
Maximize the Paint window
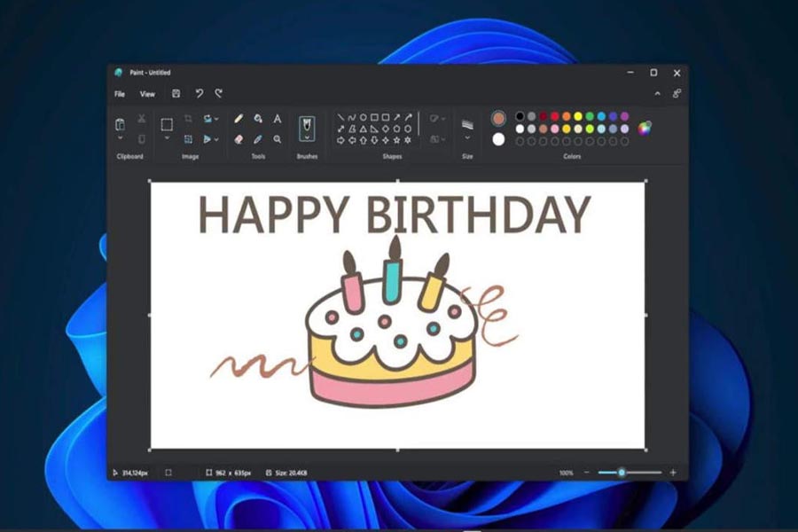tap(653, 73)
